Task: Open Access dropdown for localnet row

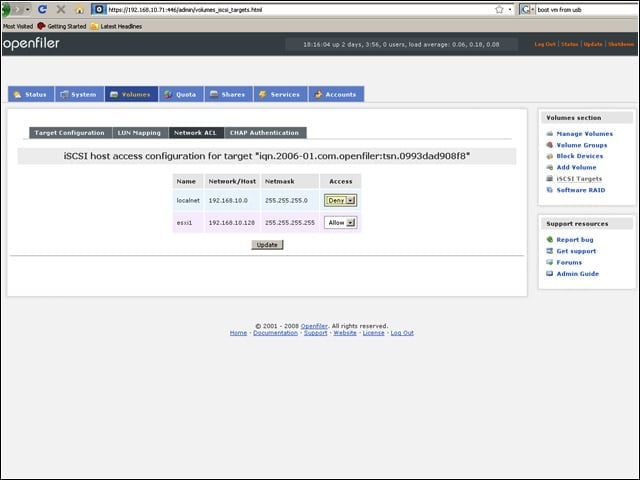Action: [340, 200]
